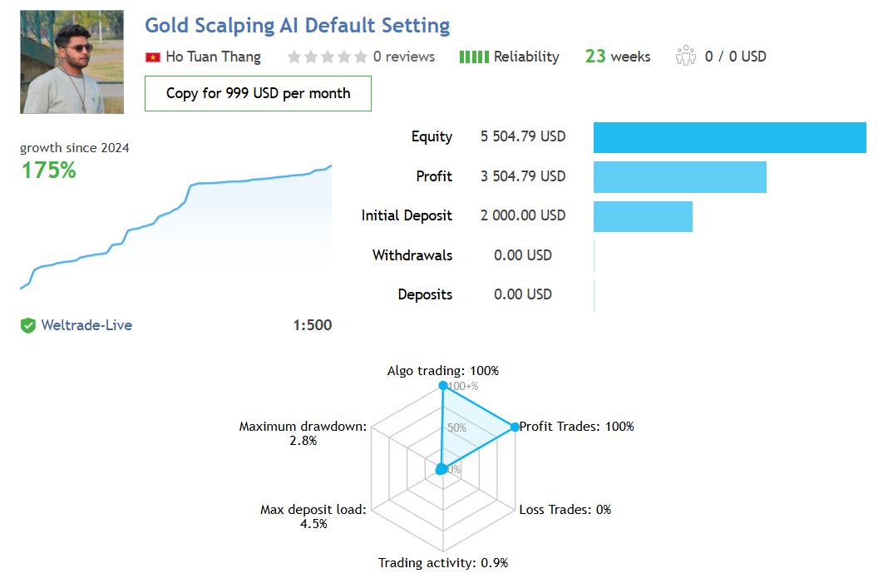Click the Ho Tuan Thang author name
The image size is (883, 588).
213,57
